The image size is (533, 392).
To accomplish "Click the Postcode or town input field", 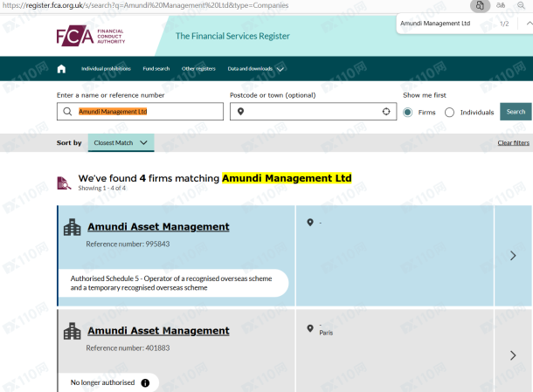I will [x=310, y=112].
